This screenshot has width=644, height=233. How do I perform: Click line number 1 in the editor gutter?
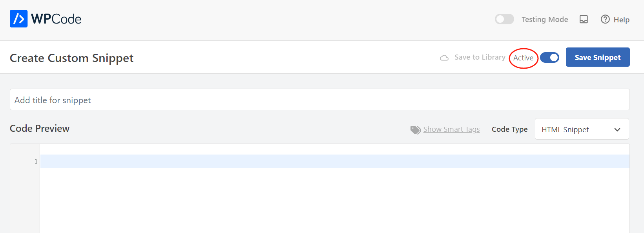(36, 162)
